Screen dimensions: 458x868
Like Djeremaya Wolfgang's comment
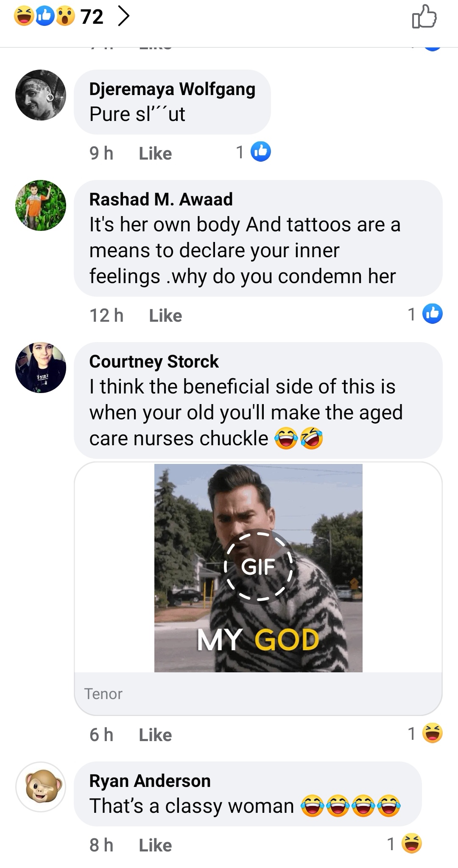[155, 153]
